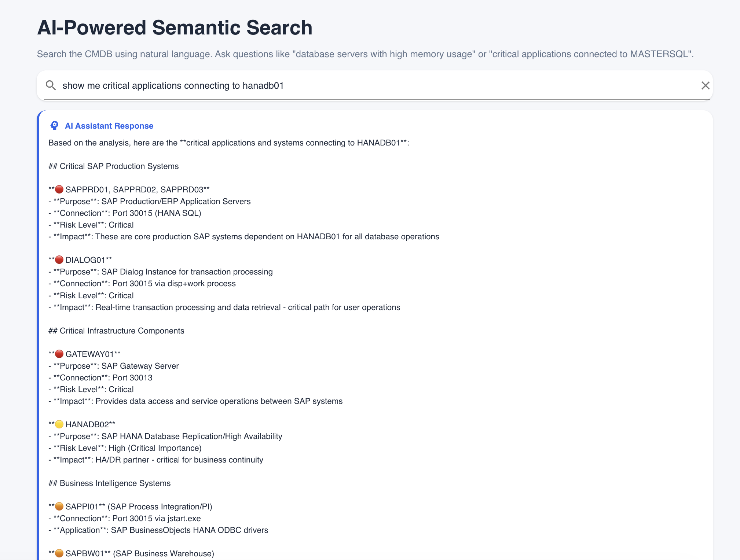
Task: Click the AI Assistant brain icon
Action: pyautogui.click(x=54, y=126)
